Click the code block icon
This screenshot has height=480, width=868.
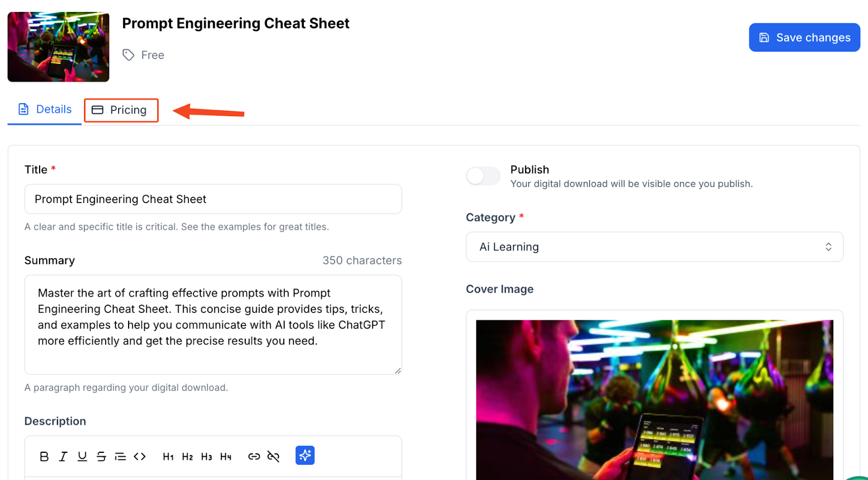139,457
